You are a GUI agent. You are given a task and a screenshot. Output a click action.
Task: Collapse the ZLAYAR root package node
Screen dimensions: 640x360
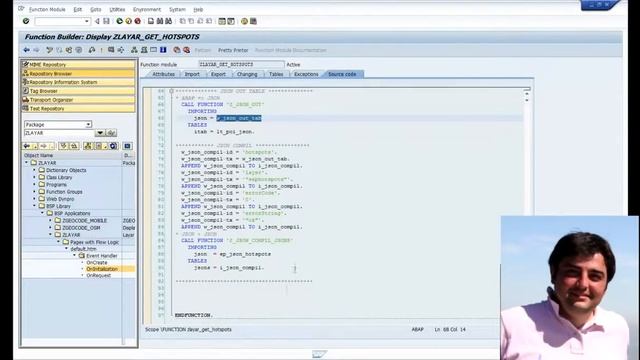[x=27, y=162]
